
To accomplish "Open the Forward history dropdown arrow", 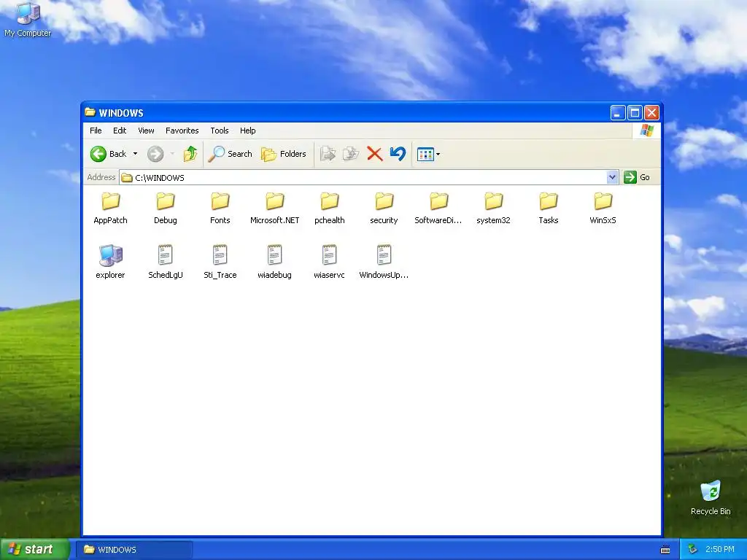I will (172, 154).
